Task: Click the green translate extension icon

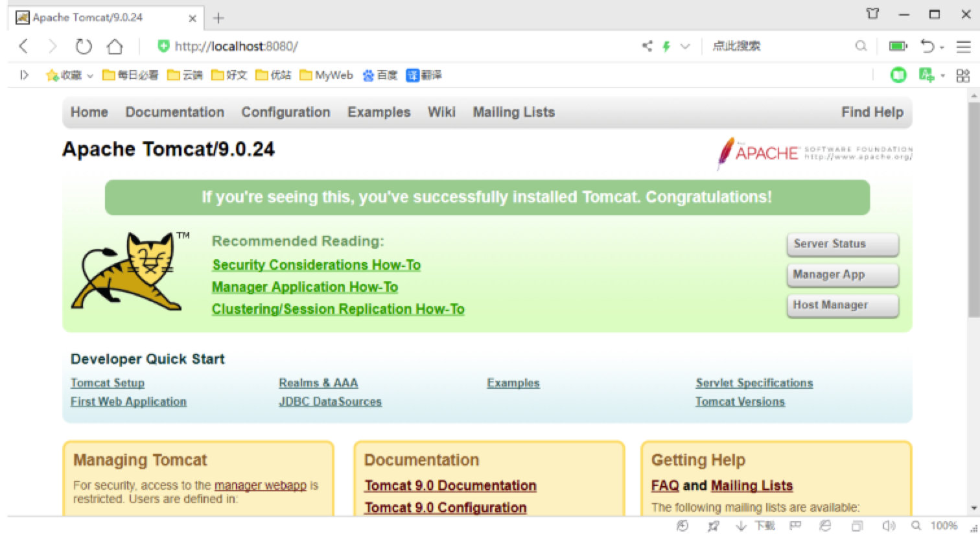Action: point(927,75)
